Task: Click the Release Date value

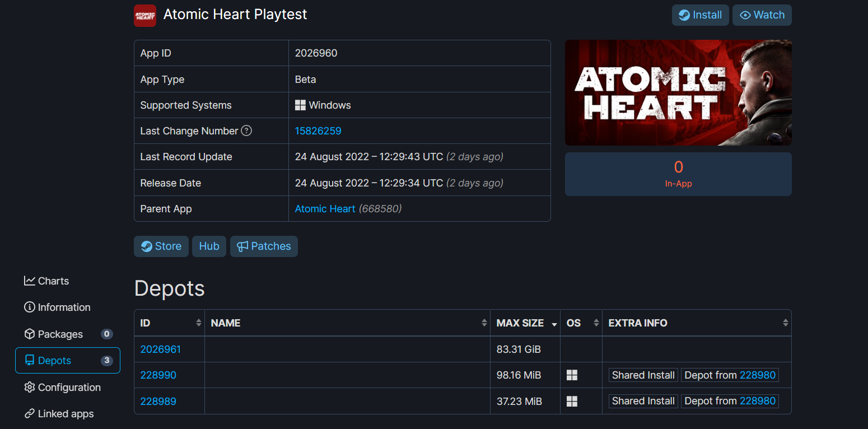Action: tap(399, 183)
